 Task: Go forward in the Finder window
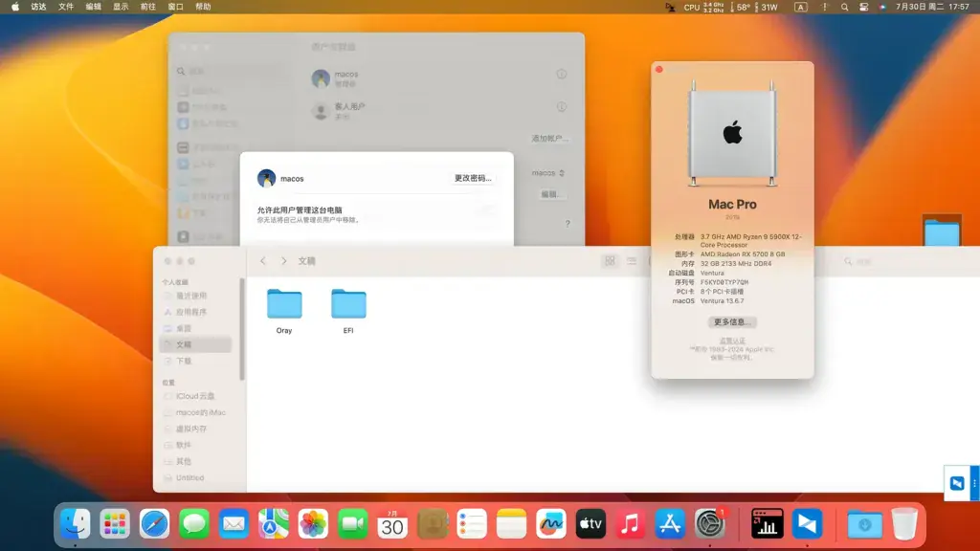point(283,261)
